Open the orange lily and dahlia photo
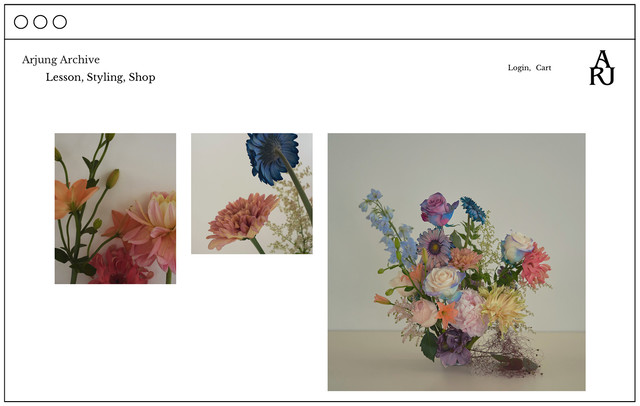This screenshot has height=406, width=640. 116,209
